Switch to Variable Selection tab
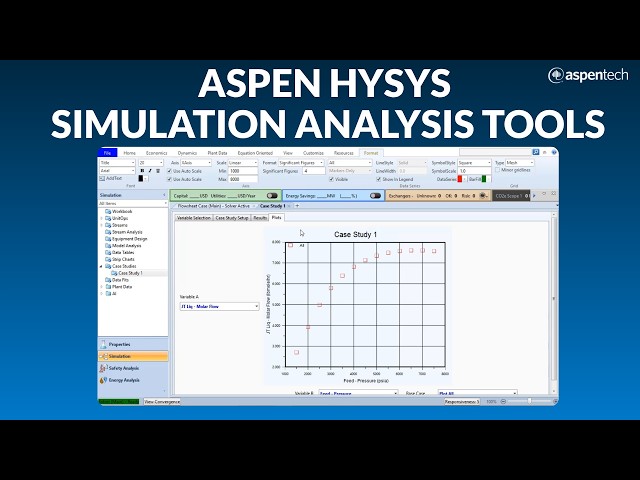The image size is (640, 480). (194, 218)
